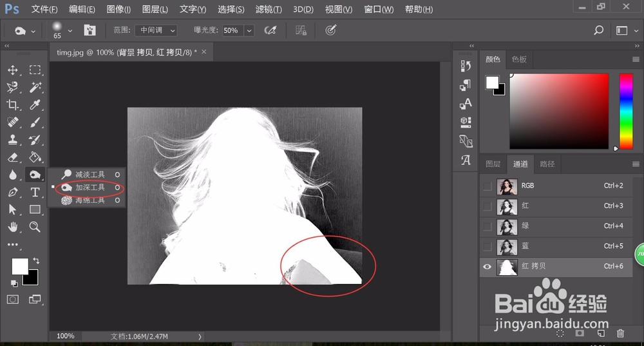Select the Blur tool

(13, 175)
